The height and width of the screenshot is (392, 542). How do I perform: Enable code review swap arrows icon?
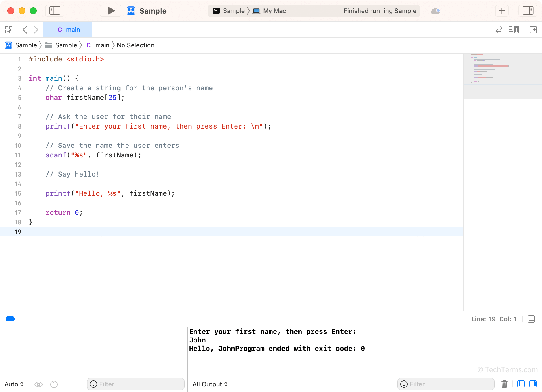point(499,30)
